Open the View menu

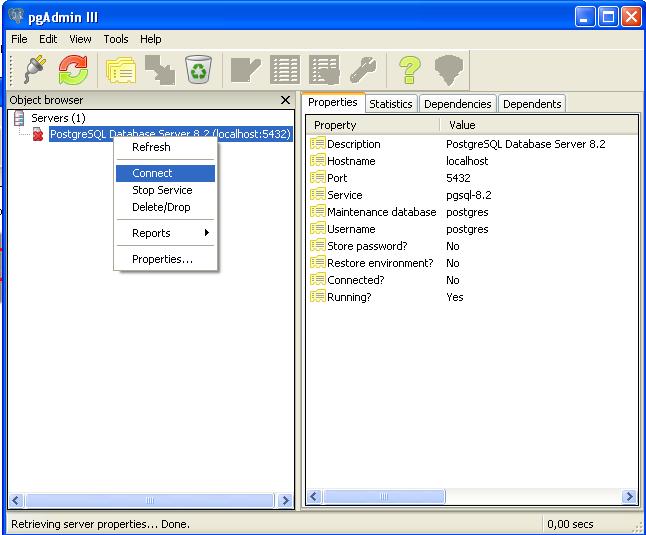(x=80, y=39)
